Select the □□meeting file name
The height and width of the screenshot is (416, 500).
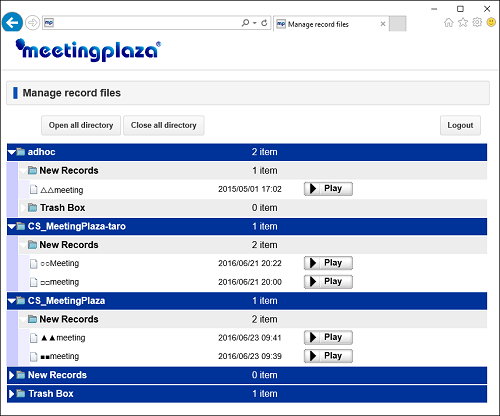[60, 282]
